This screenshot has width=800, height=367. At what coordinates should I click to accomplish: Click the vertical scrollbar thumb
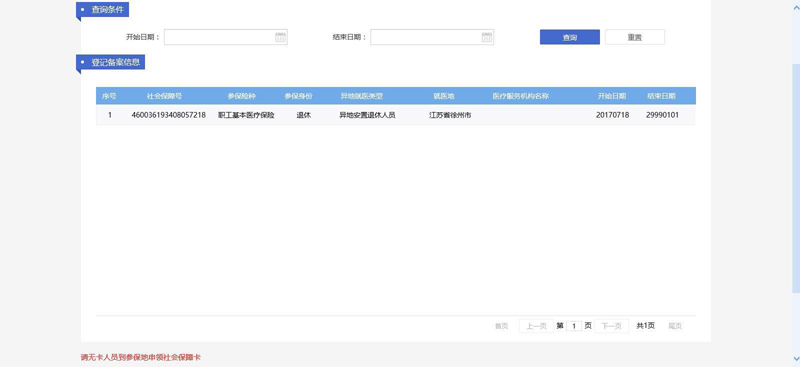coord(796,179)
